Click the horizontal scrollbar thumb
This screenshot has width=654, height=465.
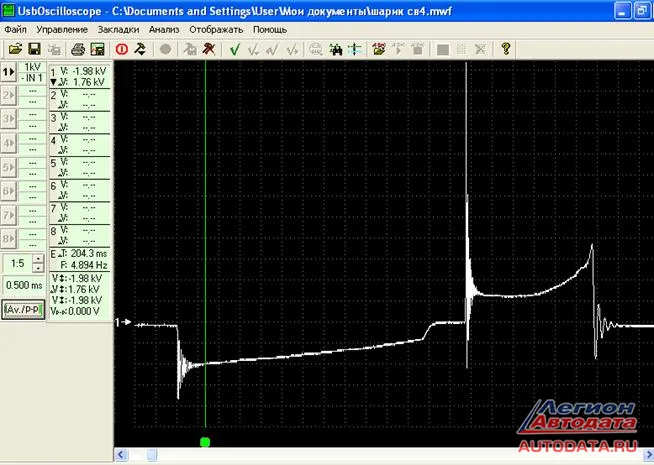(x=152, y=455)
